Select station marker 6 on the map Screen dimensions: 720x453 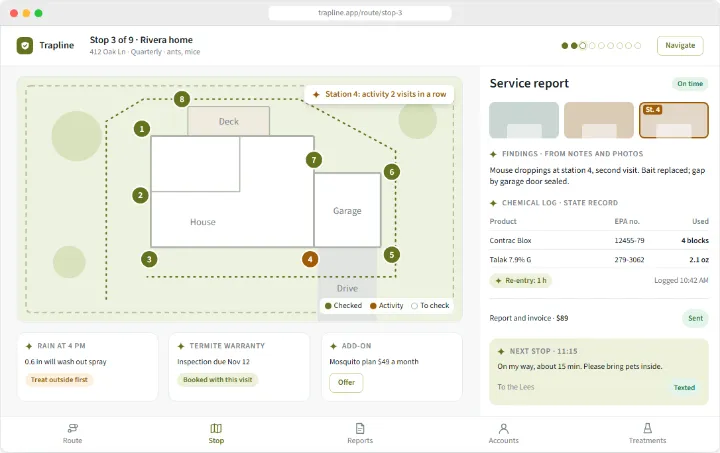[392, 172]
